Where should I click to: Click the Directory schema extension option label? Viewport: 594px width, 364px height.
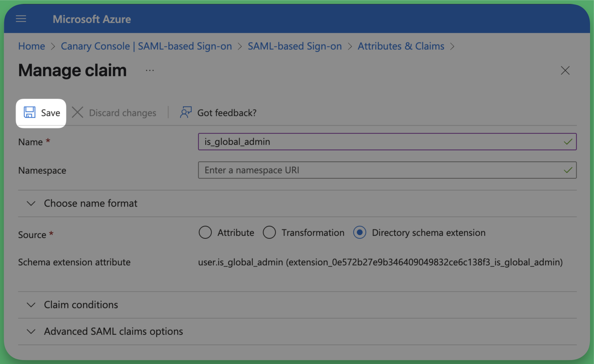click(429, 233)
